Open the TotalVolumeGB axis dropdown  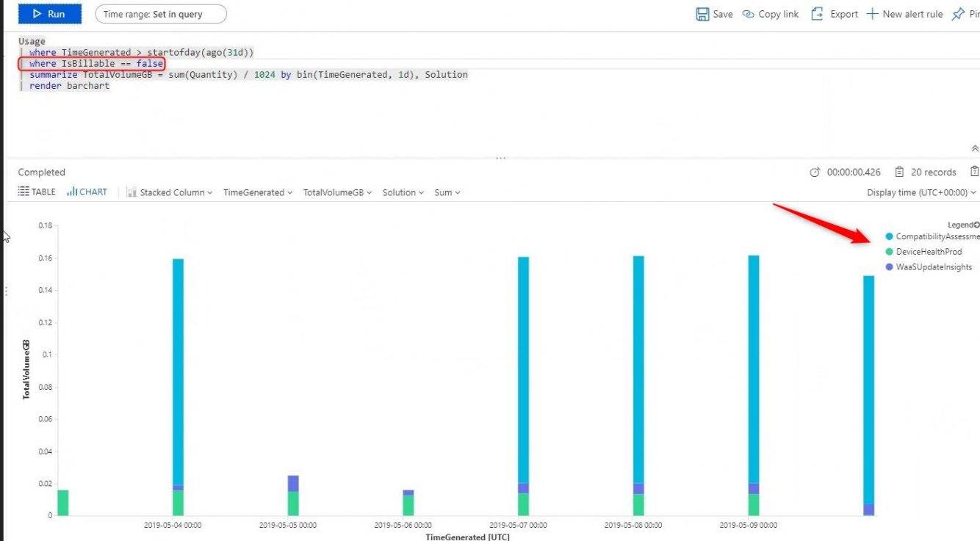click(x=336, y=192)
